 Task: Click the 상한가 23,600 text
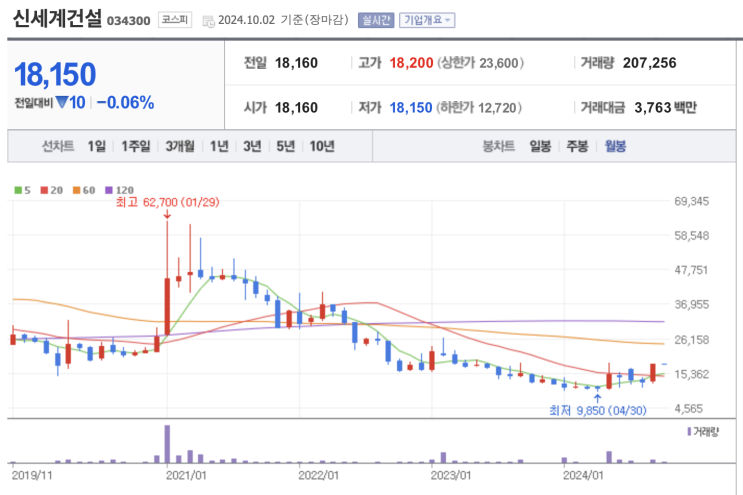coord(480,63)
